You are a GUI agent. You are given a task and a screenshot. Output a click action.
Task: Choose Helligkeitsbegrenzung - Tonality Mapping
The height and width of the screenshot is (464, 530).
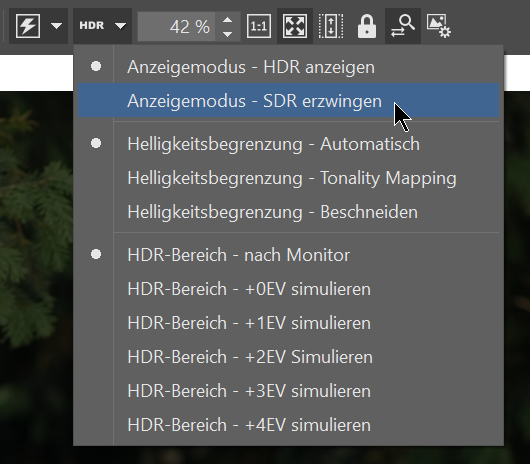[x=289, y=177]
